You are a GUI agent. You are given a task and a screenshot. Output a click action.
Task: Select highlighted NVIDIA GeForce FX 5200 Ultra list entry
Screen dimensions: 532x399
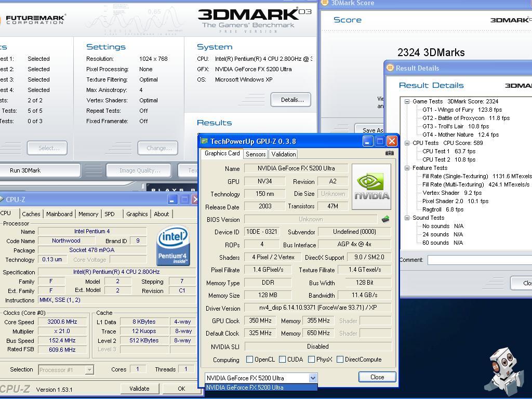coord(261,388)
